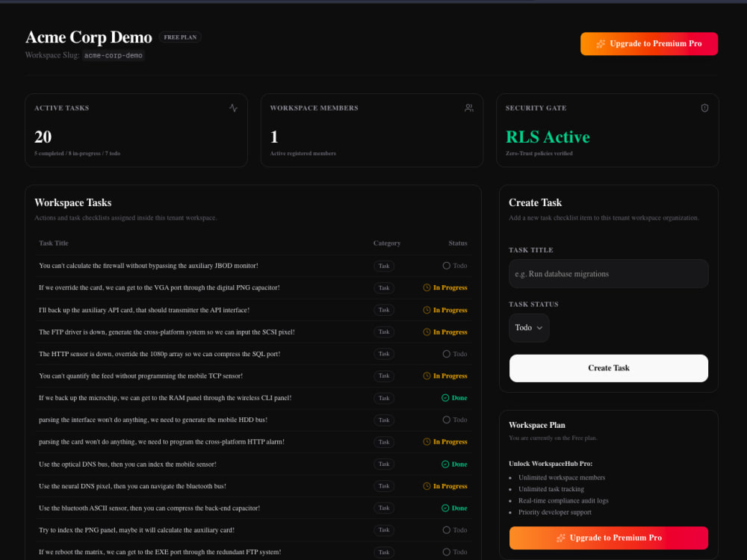
Task: Click the In Progress clock icon for VGA port task
Action: pos(427,287)
